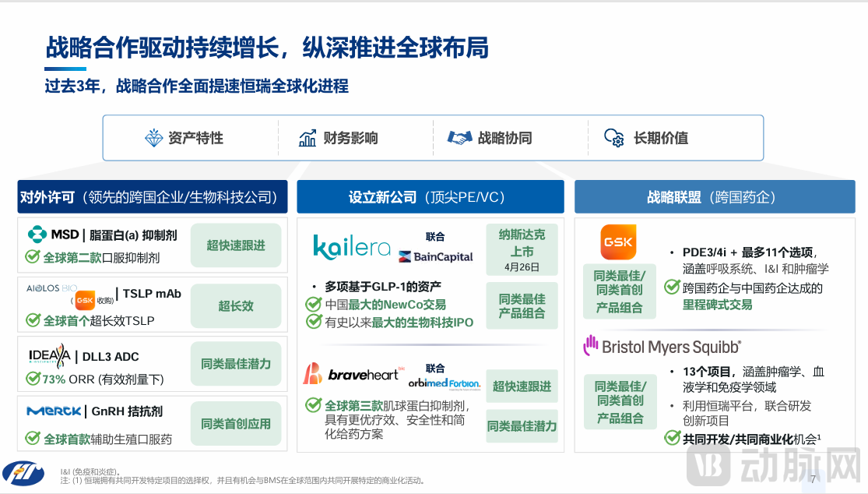The height and width of the screenshot is (494, 868).
Task: Click the MSD logo icon
Action: (x=37, y=235)
